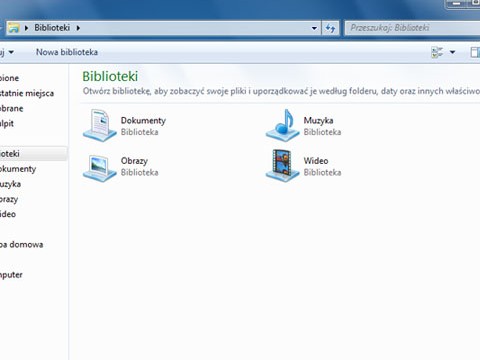Select recent places item in sidebar
480x360 pixels.
[x=27, y=93]
